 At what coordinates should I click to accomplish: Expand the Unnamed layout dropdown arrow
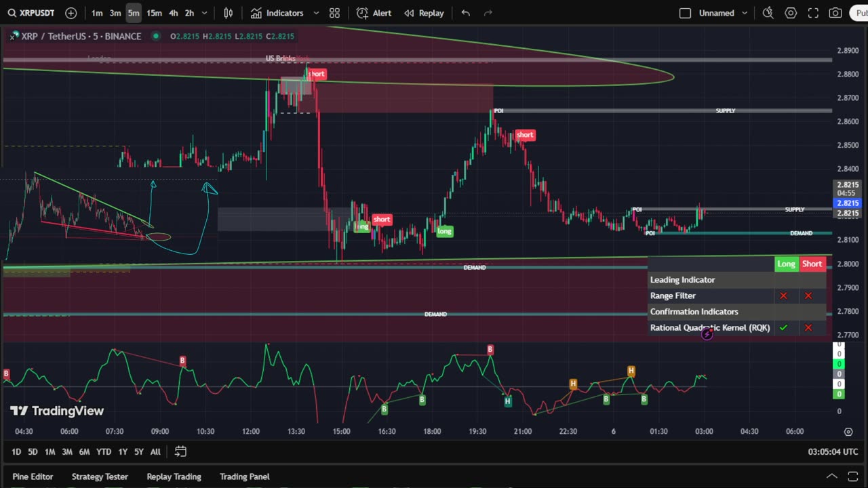point(745,13)
